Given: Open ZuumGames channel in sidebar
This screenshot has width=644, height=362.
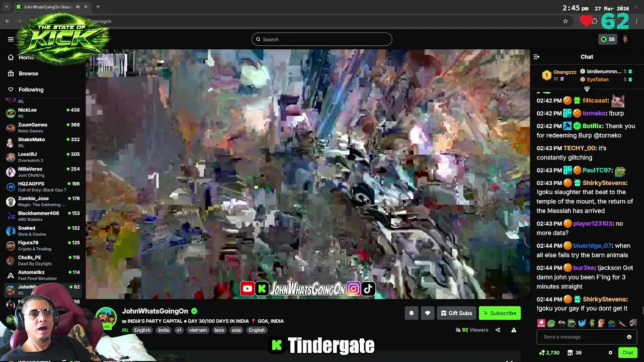Looking at the screenshot, I should pos(43,128).
